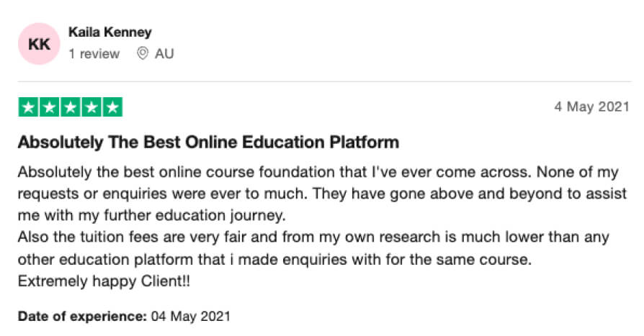
Task: Click the first green rating star
Action: (28, 108)
